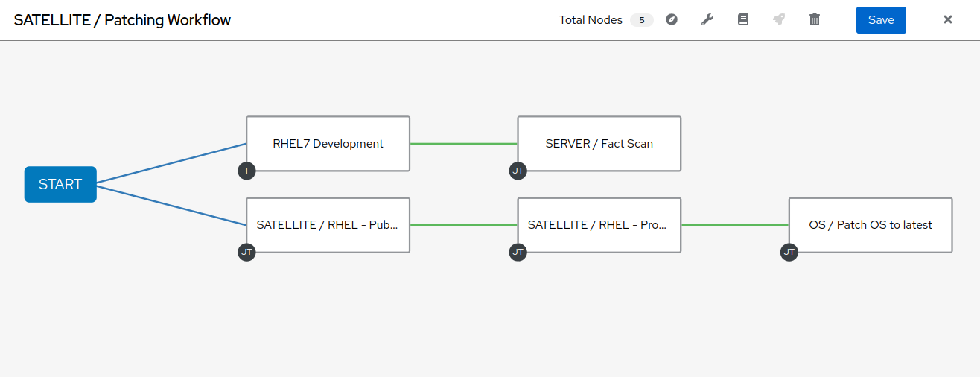This screenshot has width=980, height=377.
Task: Click the SATELLITE / Patching Workflow title
Action: click(122, 20)
